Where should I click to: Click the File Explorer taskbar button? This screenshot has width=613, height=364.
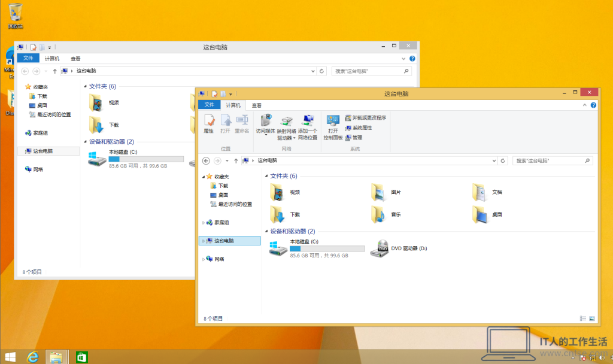click(57, 357)
